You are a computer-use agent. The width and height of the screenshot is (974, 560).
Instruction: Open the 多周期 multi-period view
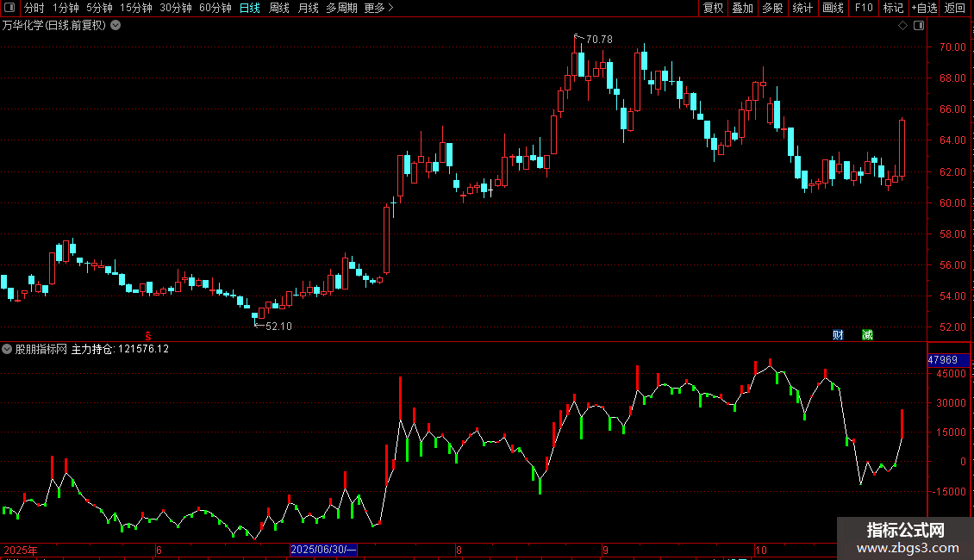click(341, 8)
